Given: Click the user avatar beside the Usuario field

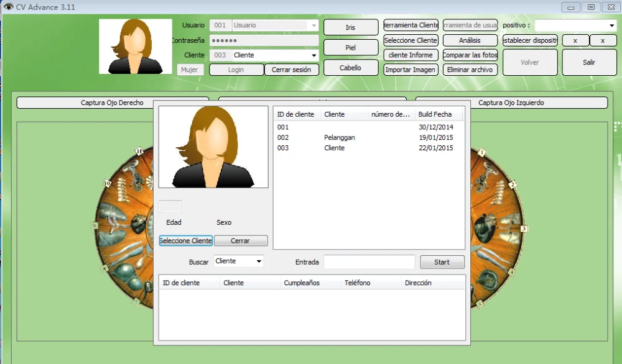Looking at the screenshot, I should click(135, 46).
